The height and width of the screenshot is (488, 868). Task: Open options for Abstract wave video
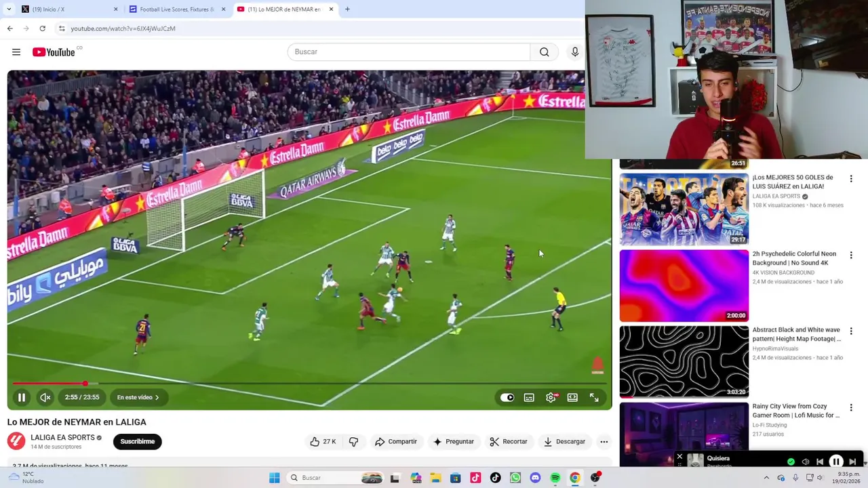pos(851,331)
